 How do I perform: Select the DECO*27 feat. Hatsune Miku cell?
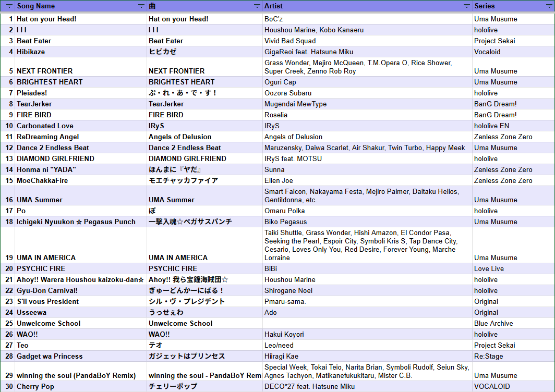367,387
